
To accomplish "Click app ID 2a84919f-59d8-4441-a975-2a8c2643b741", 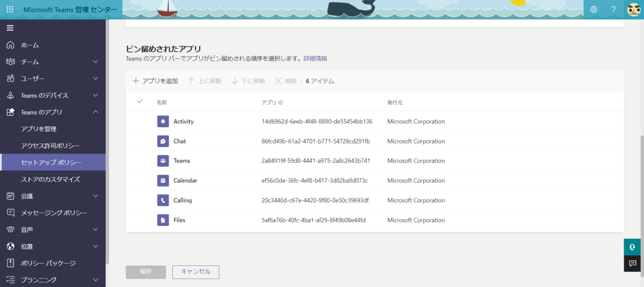I will 316,161.
